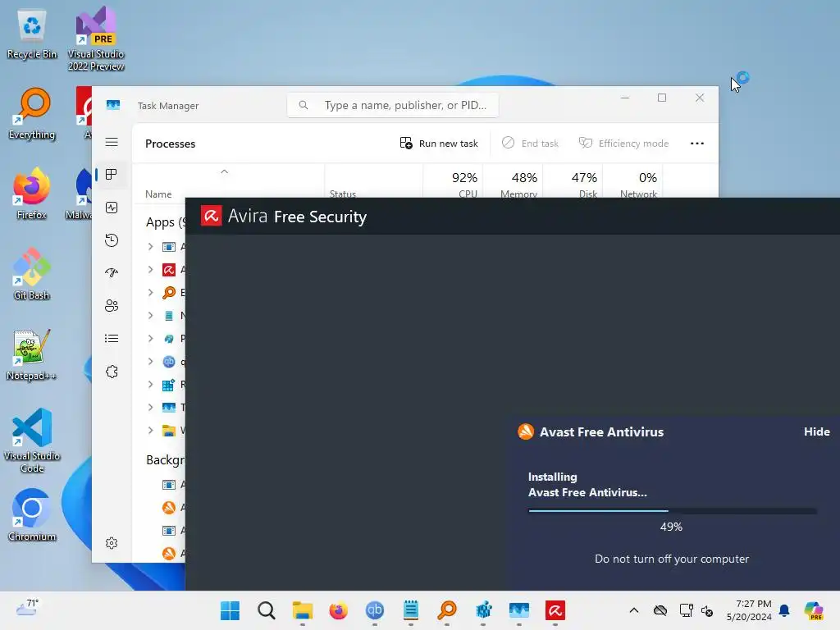Screen dimensions: 840x630
Task: Open the weather widget showing 71°
Action: point(27,608)
